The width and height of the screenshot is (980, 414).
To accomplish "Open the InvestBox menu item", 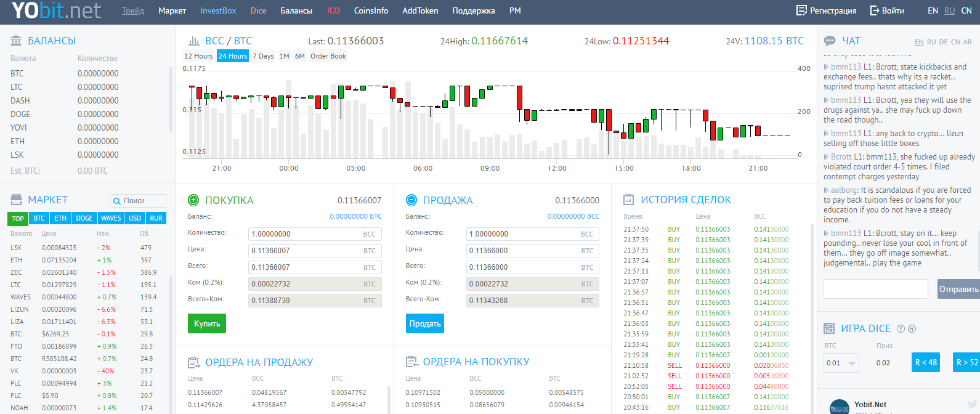I will [218, 10].
